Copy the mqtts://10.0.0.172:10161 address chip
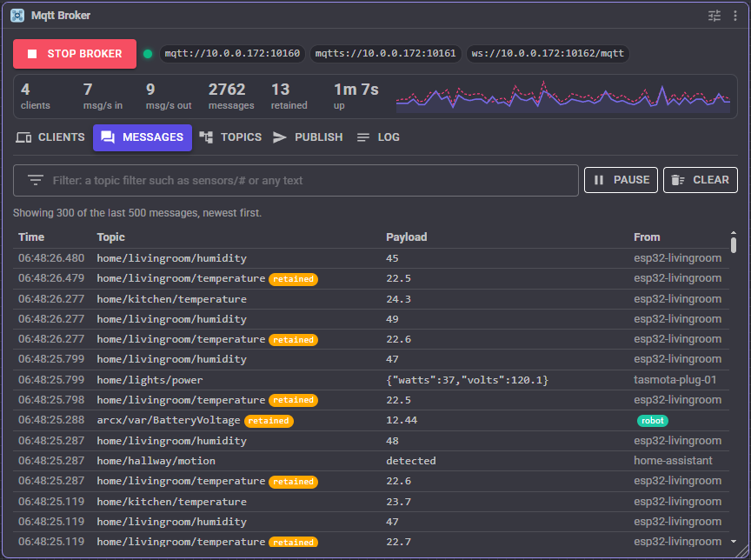The image size is (751, 560). click(386, 54)
